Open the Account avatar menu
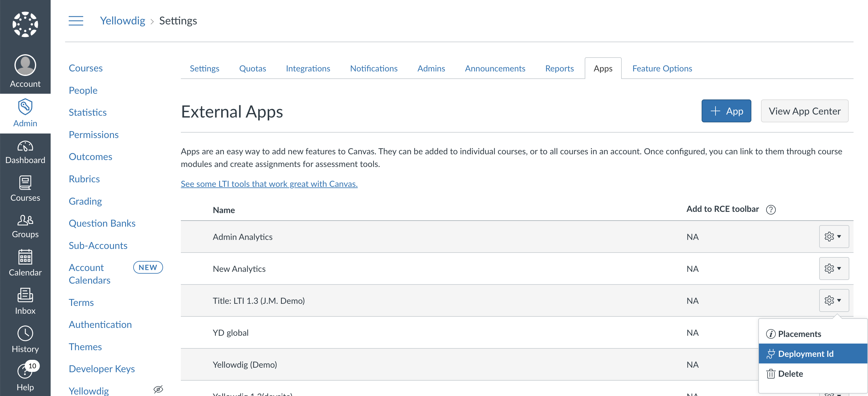 [x=25, y=71]
